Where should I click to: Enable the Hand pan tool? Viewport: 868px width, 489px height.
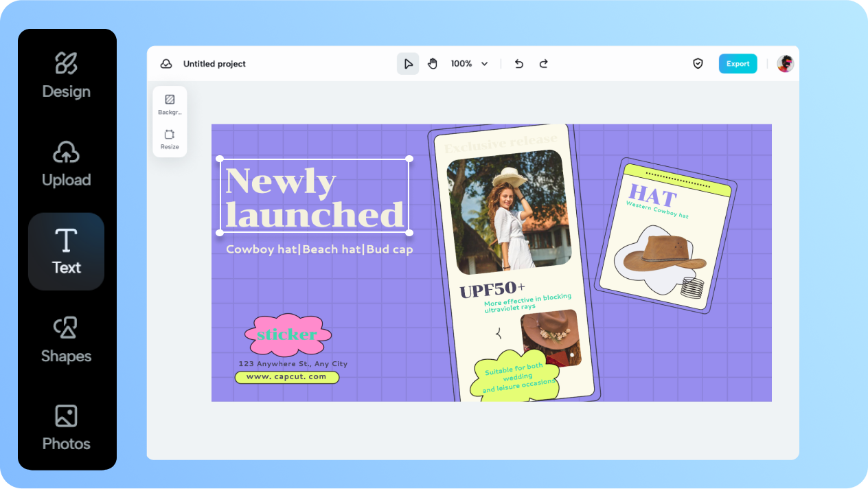click(x=432, y=63)
